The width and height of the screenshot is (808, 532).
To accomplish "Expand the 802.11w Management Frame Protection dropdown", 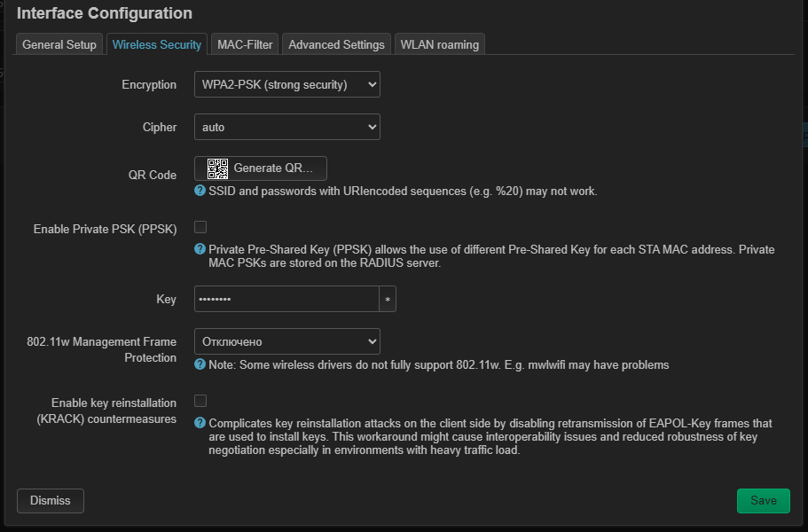I will 287,341.
